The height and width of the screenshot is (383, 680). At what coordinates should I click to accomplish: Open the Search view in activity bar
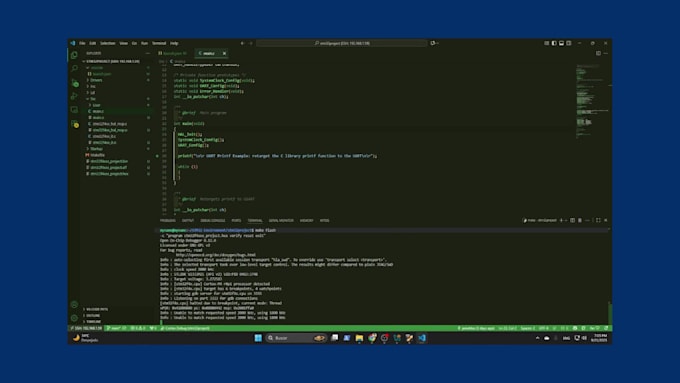point(74,69)
